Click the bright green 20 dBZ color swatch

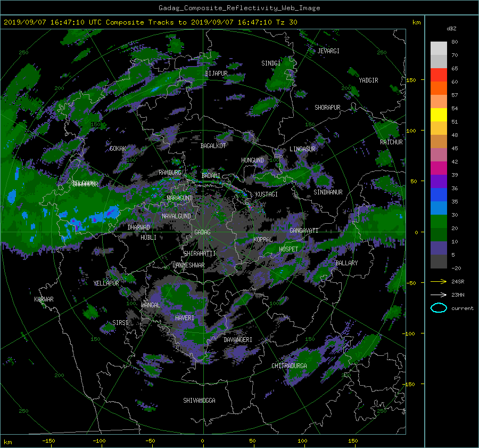pos(439,222)
